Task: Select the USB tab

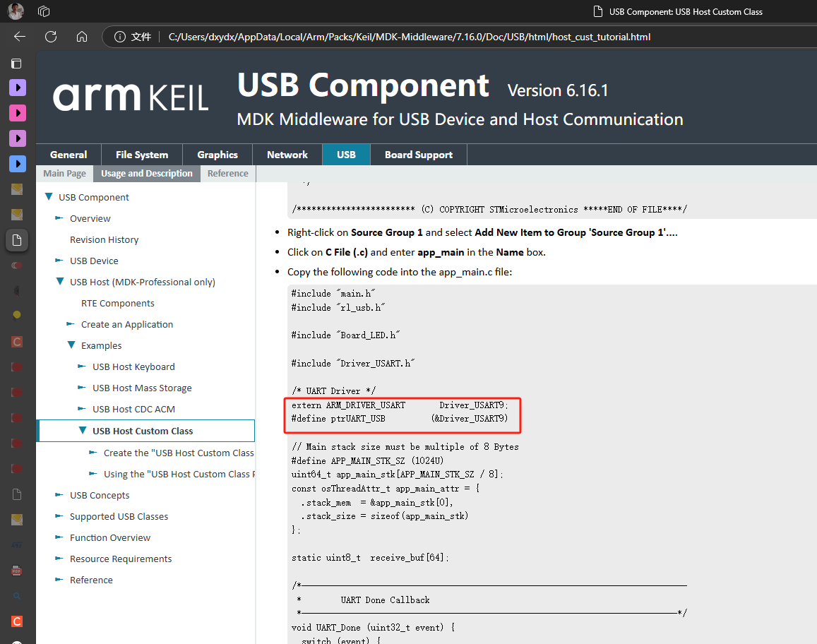Action: click(x=346, y=155)
